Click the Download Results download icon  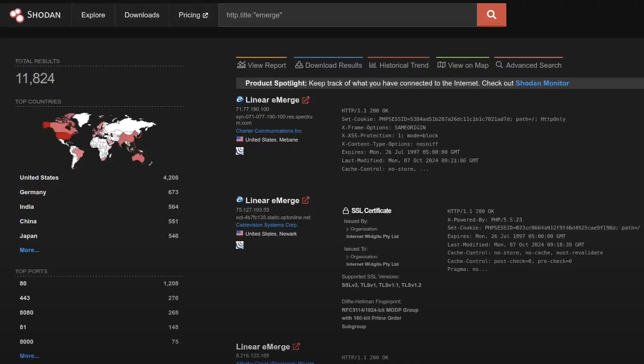coord(298,64)
